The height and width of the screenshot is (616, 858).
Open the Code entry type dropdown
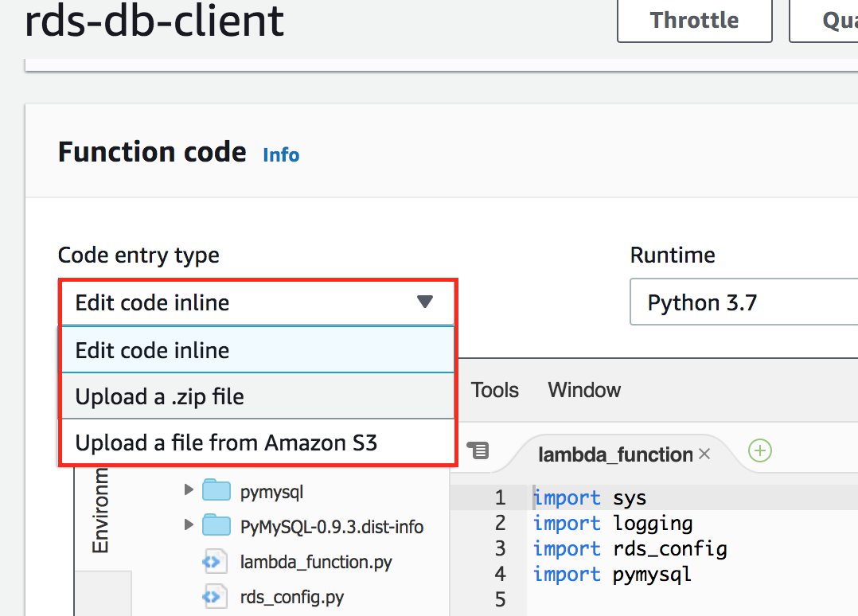pyautogui.click(x=257, y=302)
